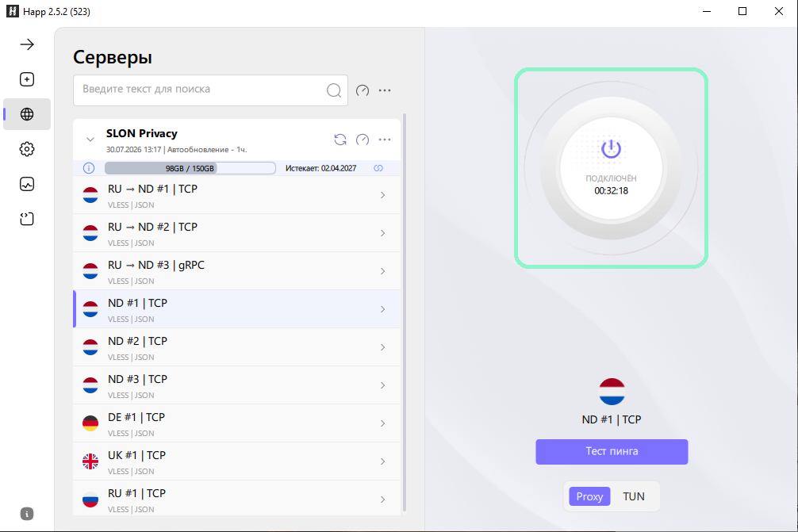This screenshot has width=798, height=532.
Task: Switch to Proxy mode
Action: click(589, 496)
